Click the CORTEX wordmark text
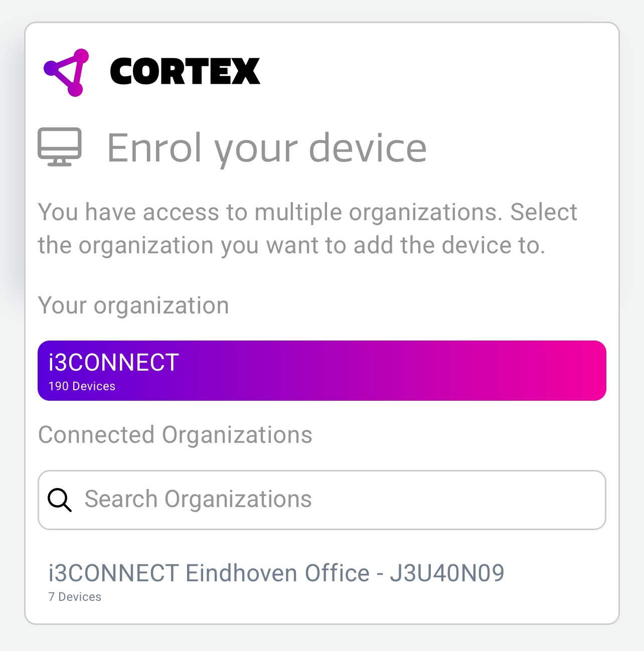The height and width of the screenshot is (651, 644). pyautogui.click(x=185, y=71)
